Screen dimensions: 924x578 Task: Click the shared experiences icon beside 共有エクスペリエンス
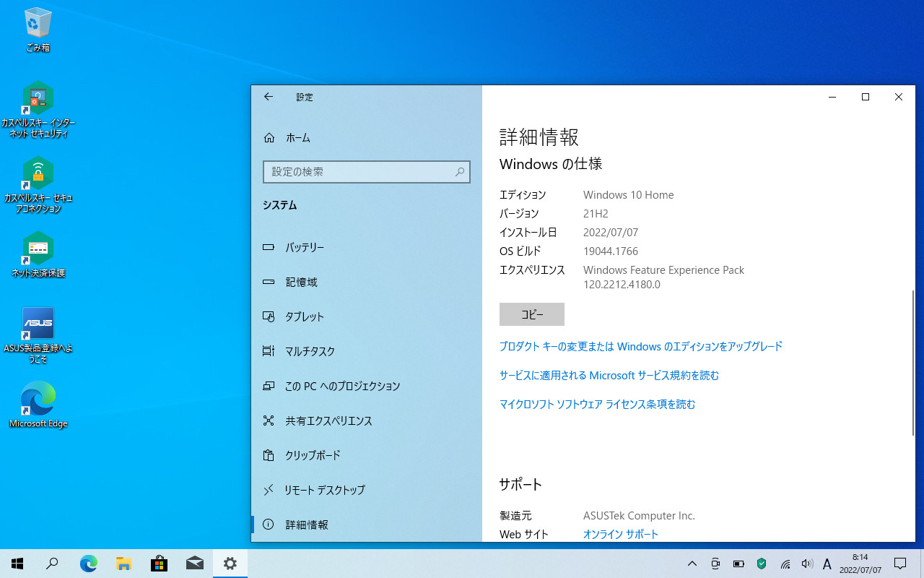(269, 420)
